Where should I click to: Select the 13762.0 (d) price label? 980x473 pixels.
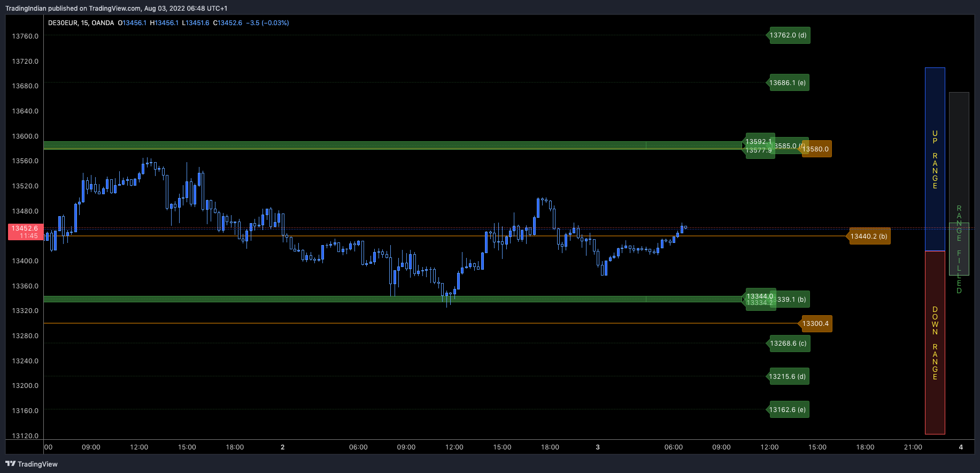788,35
